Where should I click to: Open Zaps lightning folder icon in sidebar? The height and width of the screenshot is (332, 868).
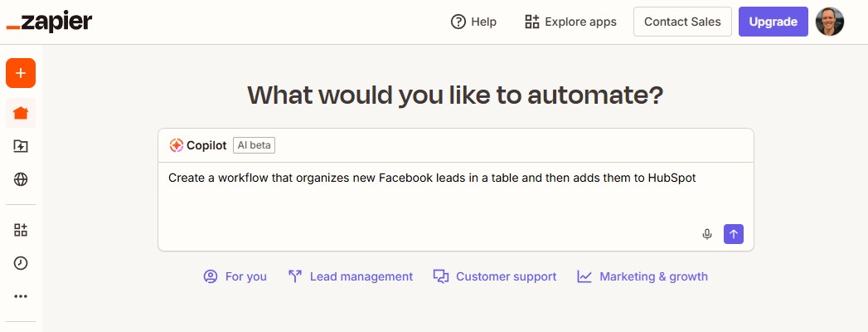21,146
